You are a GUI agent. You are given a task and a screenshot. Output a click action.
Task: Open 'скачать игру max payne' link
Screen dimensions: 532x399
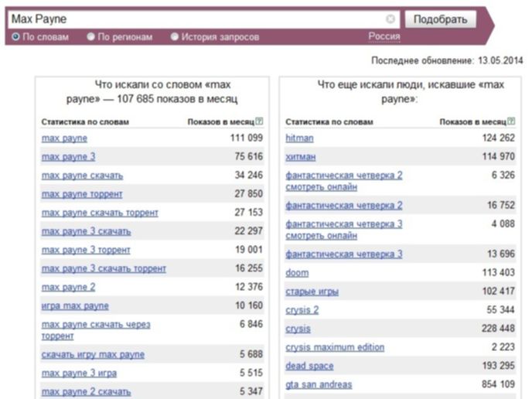point(93,355)
